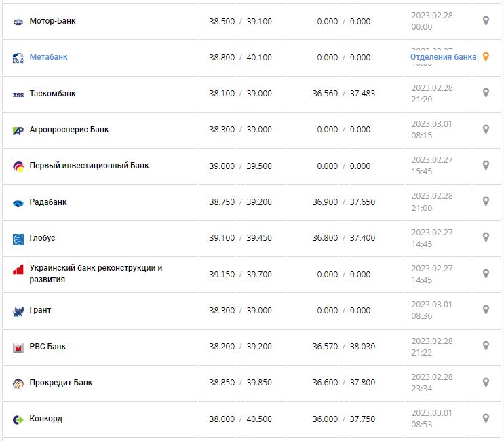Click the location pin in Радабанк row
The width and height of the screenshot is (504, 441).
486,202
